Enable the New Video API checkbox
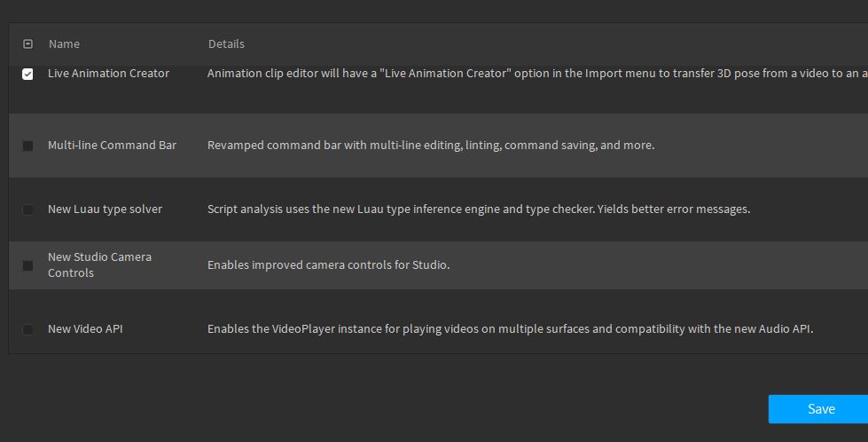The image size is (868, 442). (27, 329)
